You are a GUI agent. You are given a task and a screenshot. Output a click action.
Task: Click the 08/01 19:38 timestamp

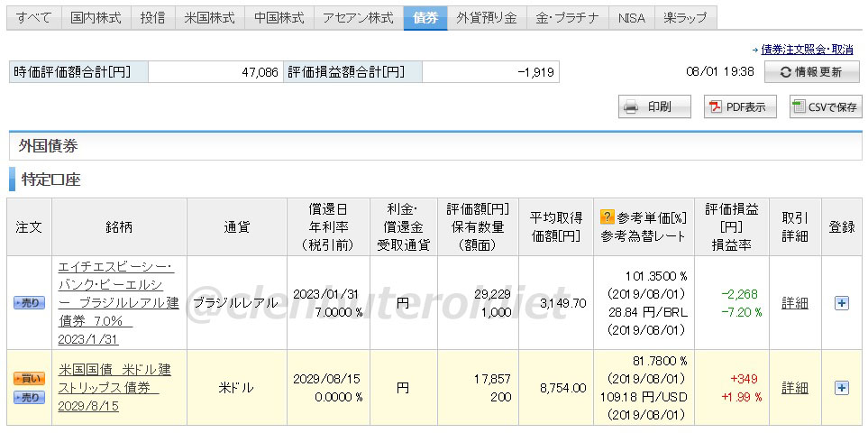[x=719, y=72]
